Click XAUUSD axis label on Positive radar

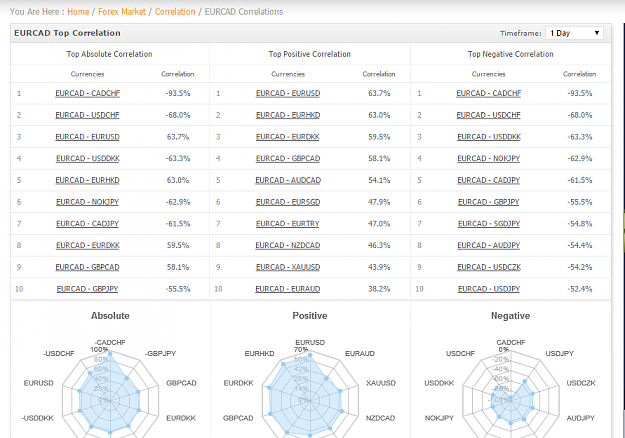[x=381, y=383]
